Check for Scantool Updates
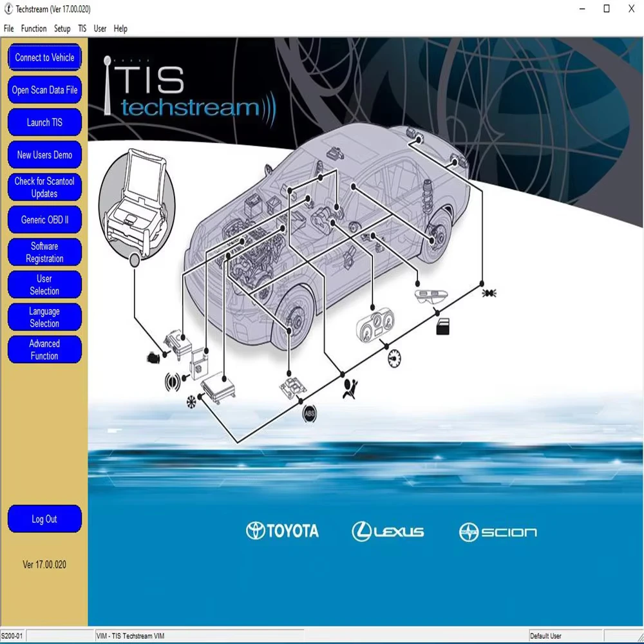644x644 pixels. click(44, 187)
